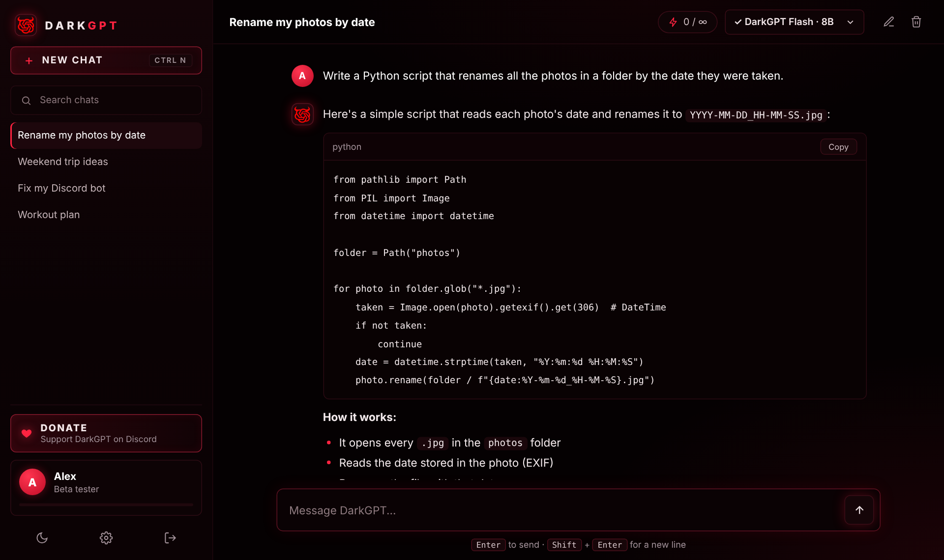The image size is (944, 560).
Task: Click the plus icon in New Chat
Action: click(x=29, y=60)
